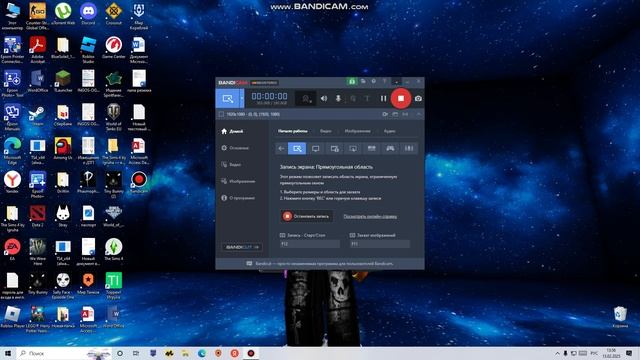This screenshot has width=640, height=360.
Task: Click the Остановить запись button
Action: [x=307, y=216]
